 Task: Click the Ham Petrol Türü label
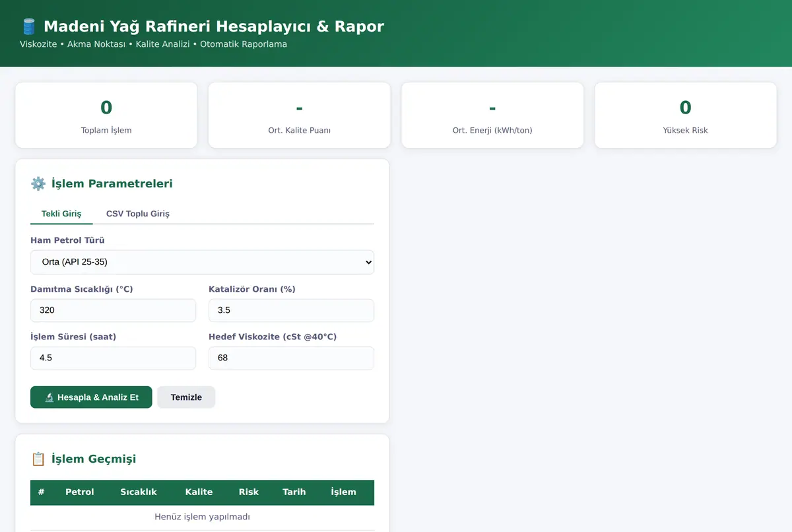pos(67,240)
